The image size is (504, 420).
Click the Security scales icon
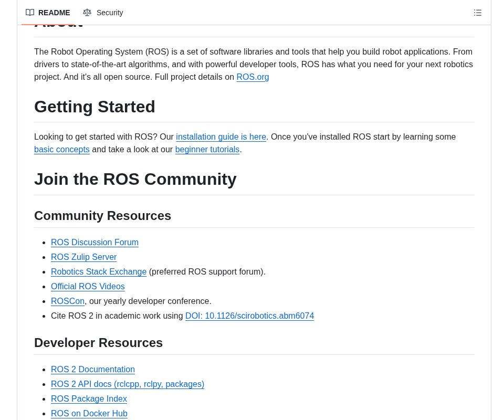click(x=87, y=13)
